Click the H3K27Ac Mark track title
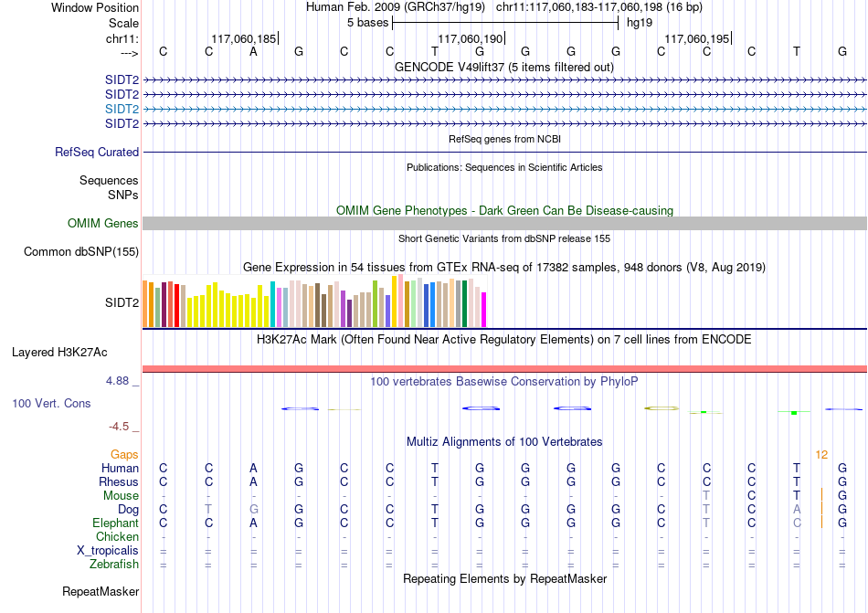 pyautogui.click(x=504, y=340)
